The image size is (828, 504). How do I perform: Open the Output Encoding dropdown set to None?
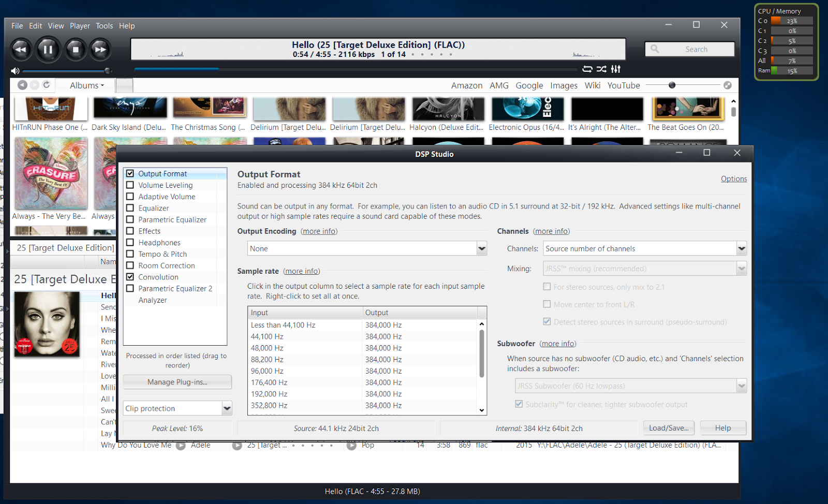coord(367,249)
